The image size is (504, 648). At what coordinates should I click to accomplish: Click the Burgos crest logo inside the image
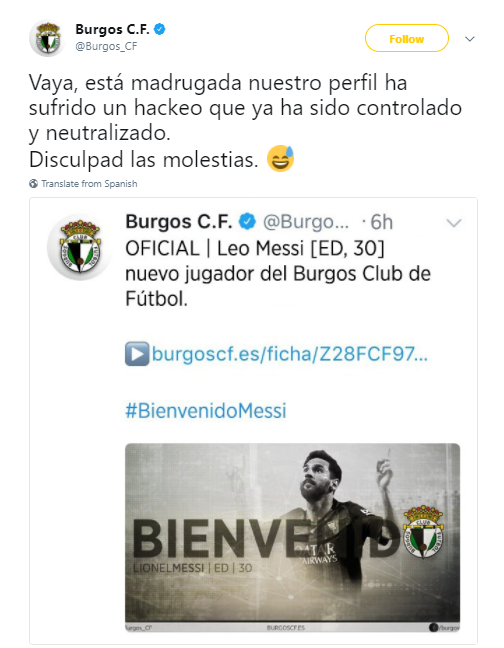coord(423,532)
